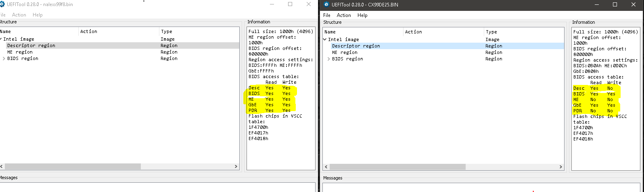Click 'GbE:FFFFh' value in nalexx99f8.bin info
644x192 pixels.
[261, 71]
